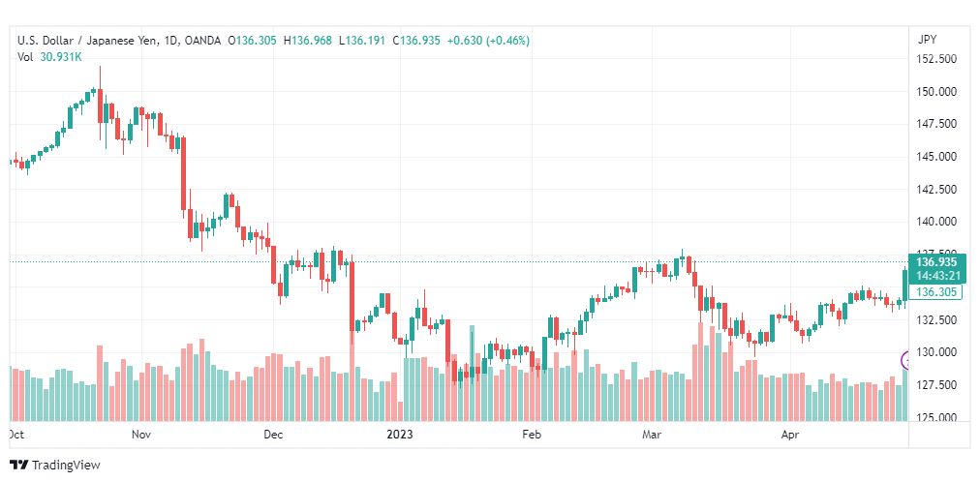The height and width of the screenshot is (482, 980).
Task: Open the TradingView text link
Action: [66, 466]
